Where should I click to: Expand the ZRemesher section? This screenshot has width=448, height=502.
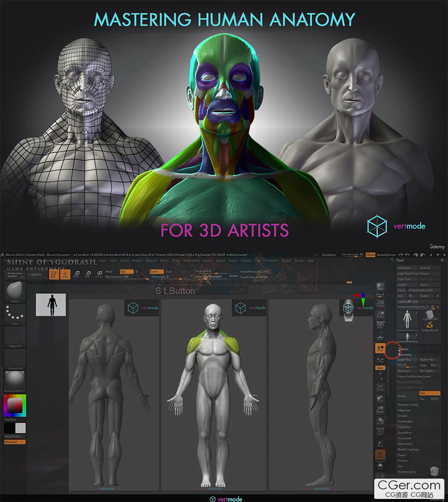[405, 444]
